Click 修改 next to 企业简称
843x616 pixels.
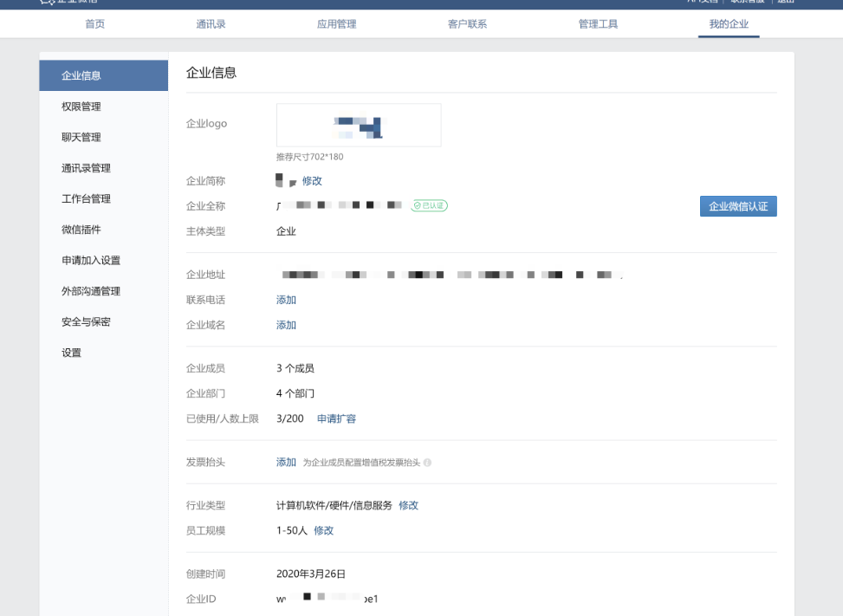(x=312, y=181)
